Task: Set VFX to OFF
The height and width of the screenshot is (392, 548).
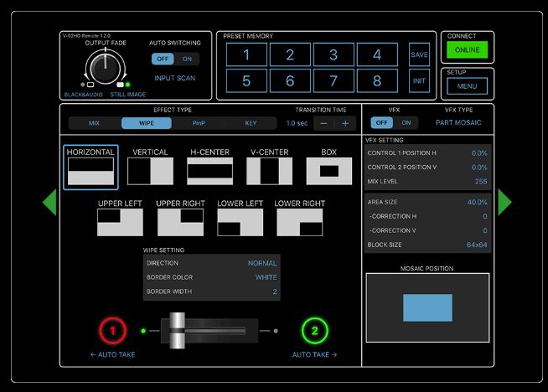Action: pos(381,122)
